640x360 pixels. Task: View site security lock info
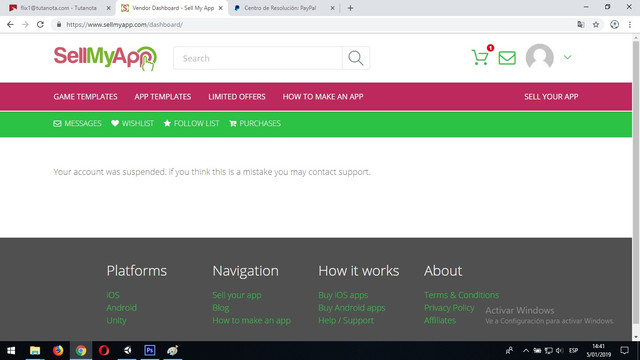tap(59, 24)
